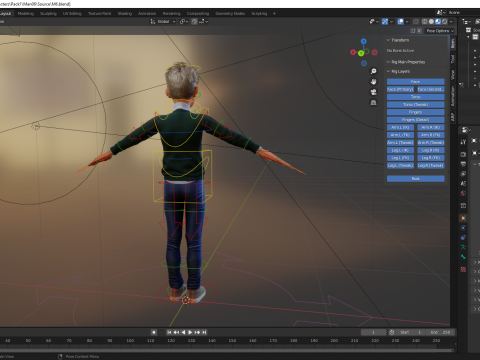Toggle viewport overlays button

point(400,22)
